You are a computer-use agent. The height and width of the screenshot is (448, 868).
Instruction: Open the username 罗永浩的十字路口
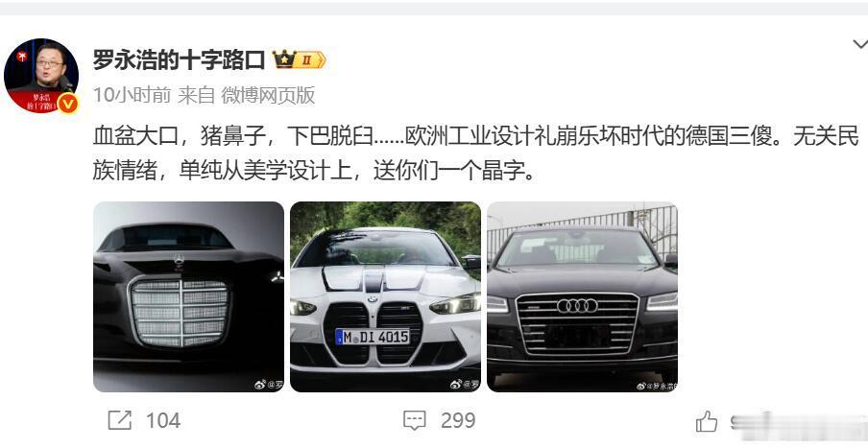point(179,59)
